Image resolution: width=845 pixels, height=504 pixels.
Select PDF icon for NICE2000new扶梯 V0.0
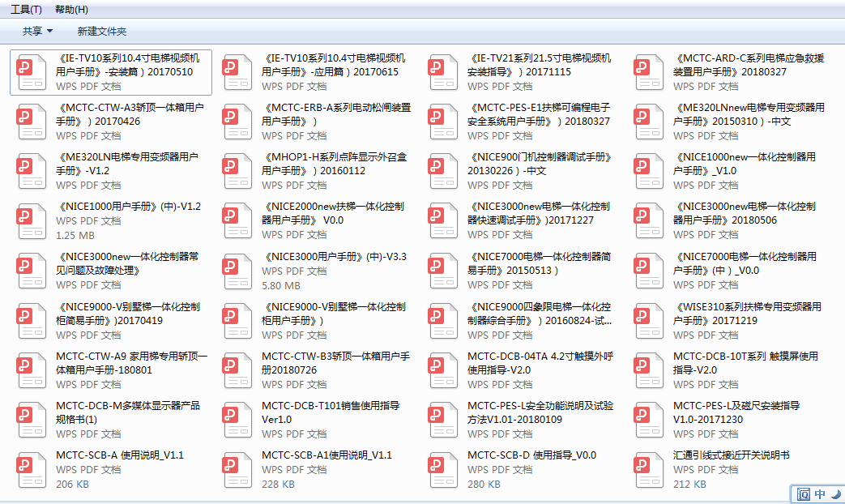[237, 221]
